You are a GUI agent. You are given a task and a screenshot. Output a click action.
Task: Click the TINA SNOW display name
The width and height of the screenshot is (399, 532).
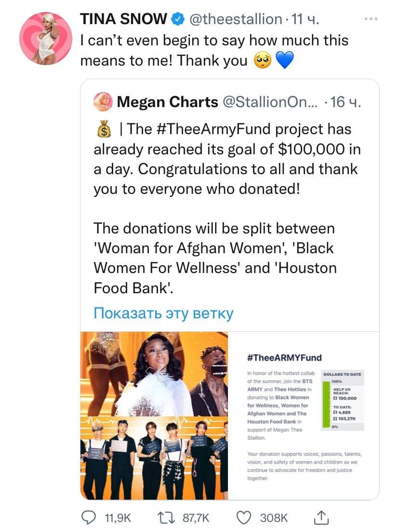[x=123, y=19]
